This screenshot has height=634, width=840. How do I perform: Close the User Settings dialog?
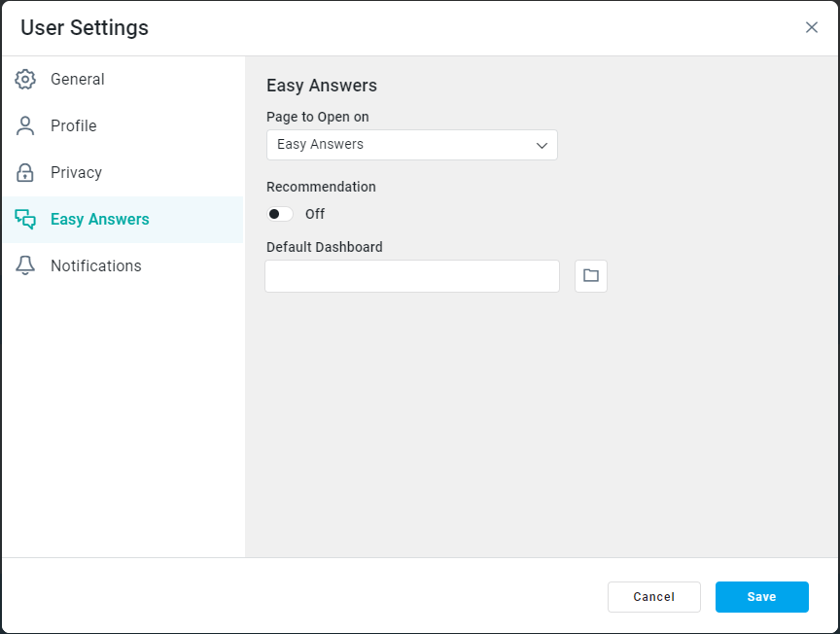click(812, 27)
